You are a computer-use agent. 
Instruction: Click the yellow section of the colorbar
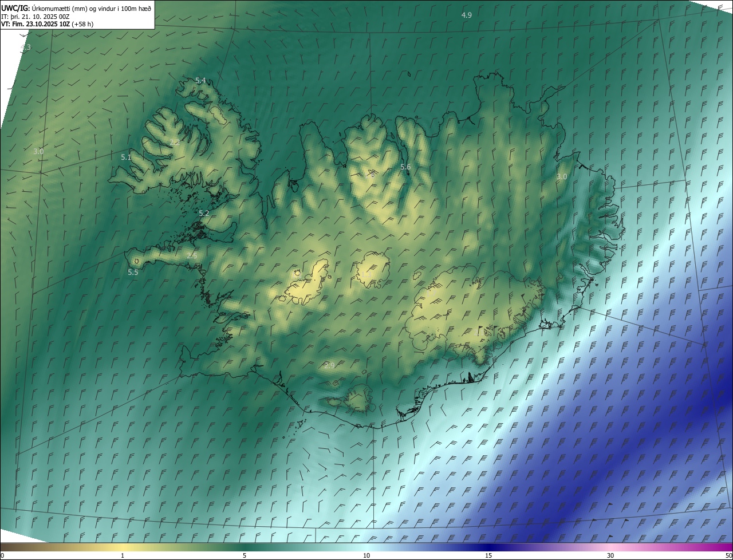[123, 547]
